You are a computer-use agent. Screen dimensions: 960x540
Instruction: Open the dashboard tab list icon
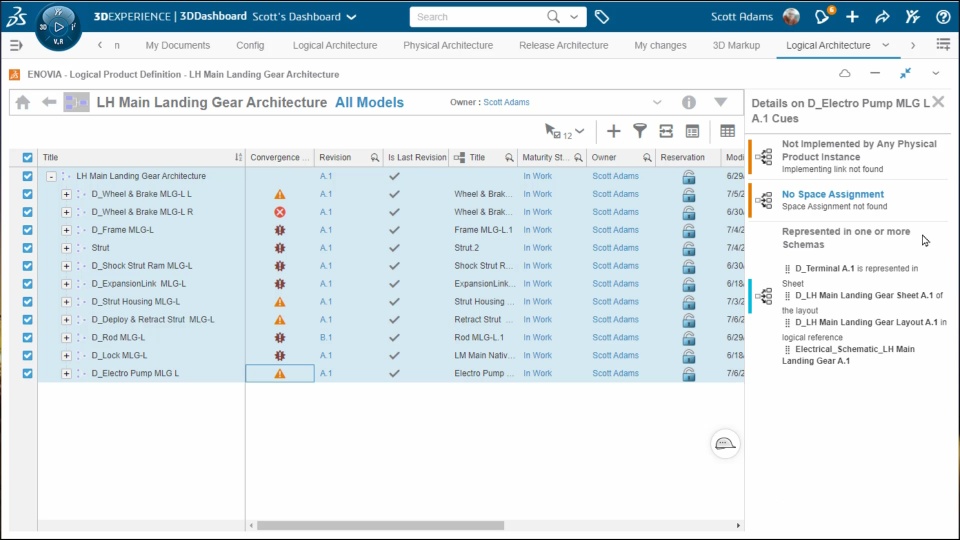coord(943,44)
